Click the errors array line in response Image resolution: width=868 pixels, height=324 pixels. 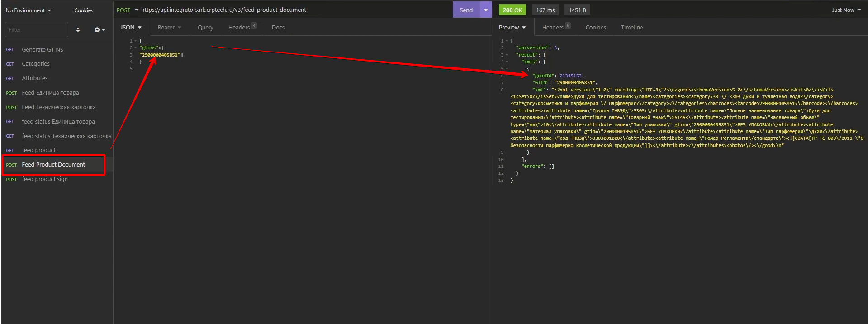[x=537, y=167]
